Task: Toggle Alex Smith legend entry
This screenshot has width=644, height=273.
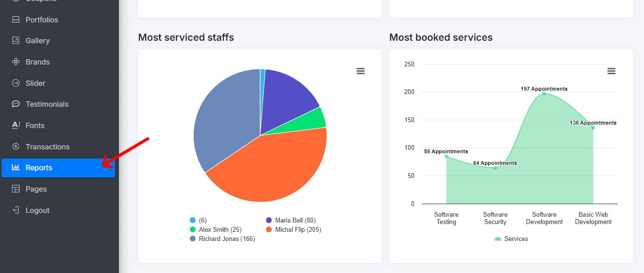Action: click(x=219, y=229)
